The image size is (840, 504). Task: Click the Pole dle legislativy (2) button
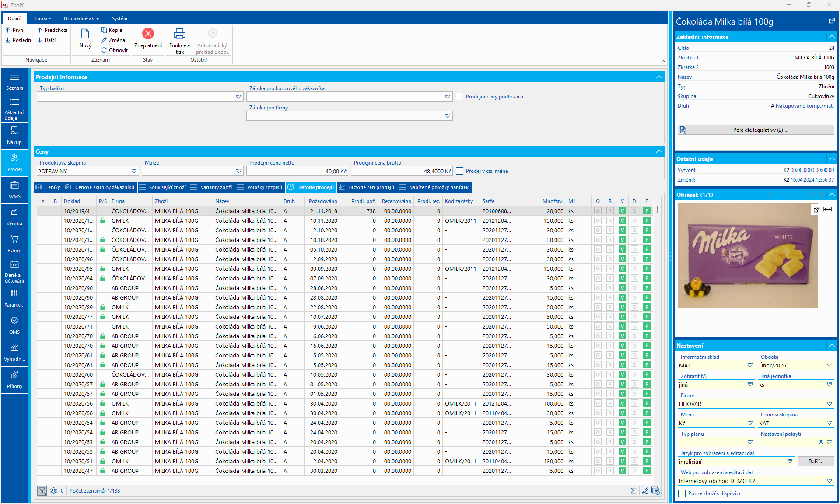[x=756, y=130]
